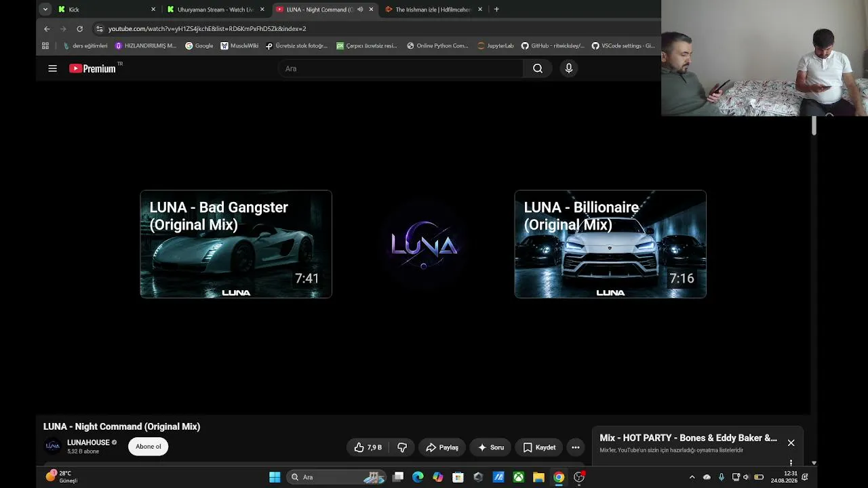The image size is (868, 488).
Task: Open Microsoft Store from taskbar
Action: [458, 477]
